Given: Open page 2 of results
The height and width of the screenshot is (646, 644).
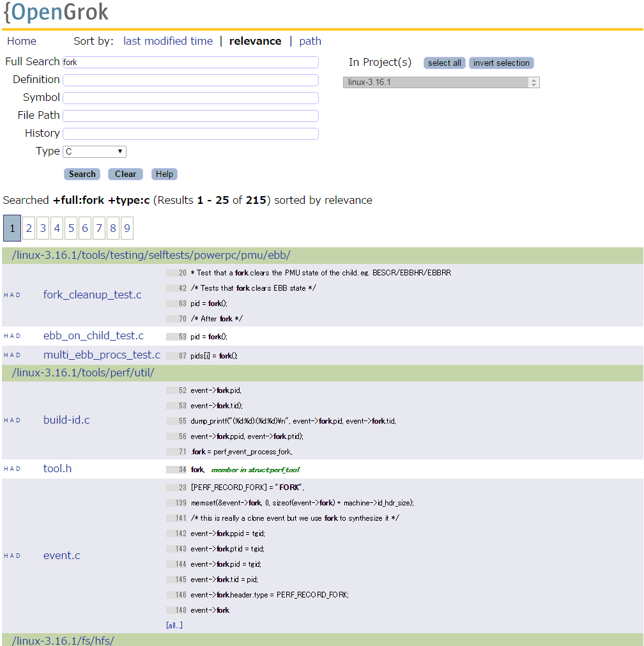Looking at the screenshot, I should point(28,227).
